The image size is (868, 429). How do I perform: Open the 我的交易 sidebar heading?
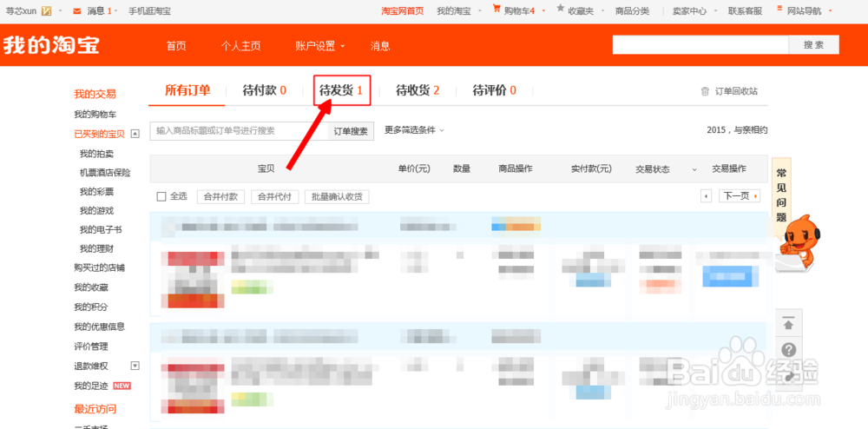[x=95, y=94]
